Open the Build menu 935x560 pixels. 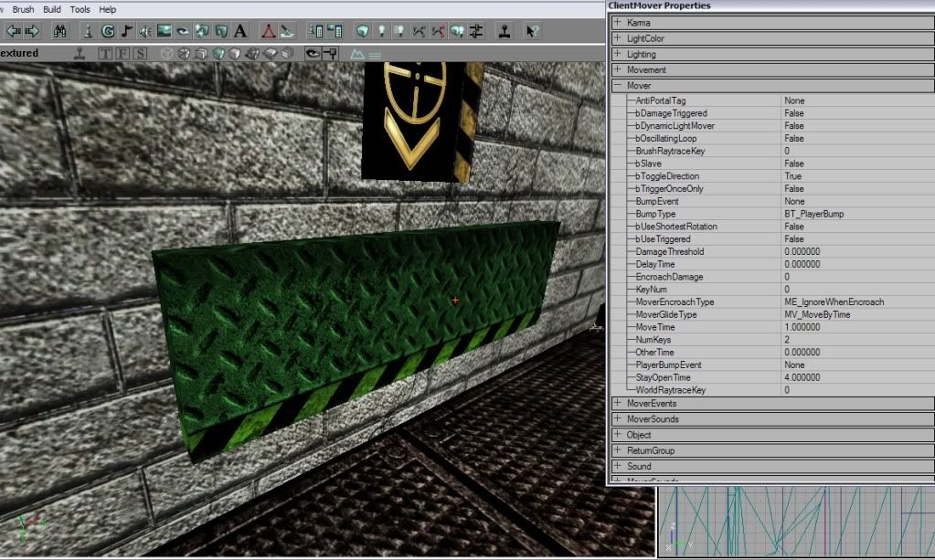click(x=52, y=9)
